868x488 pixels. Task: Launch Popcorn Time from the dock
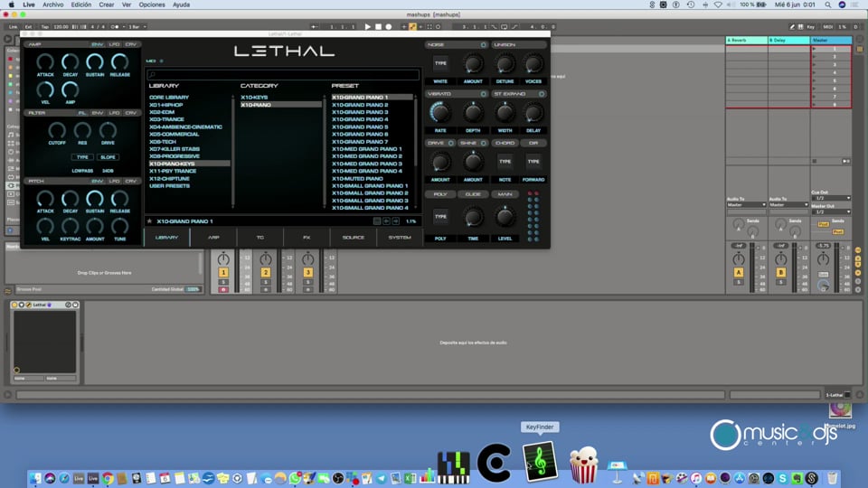click(583, 465)
